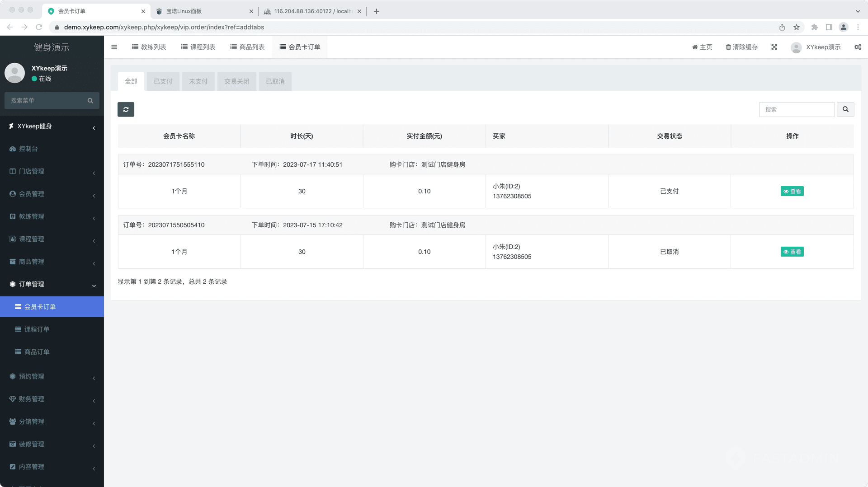This screenshot has height=487, width=868.
Task: View the 已取消 order with 查看 button
Action: [792, 252]
